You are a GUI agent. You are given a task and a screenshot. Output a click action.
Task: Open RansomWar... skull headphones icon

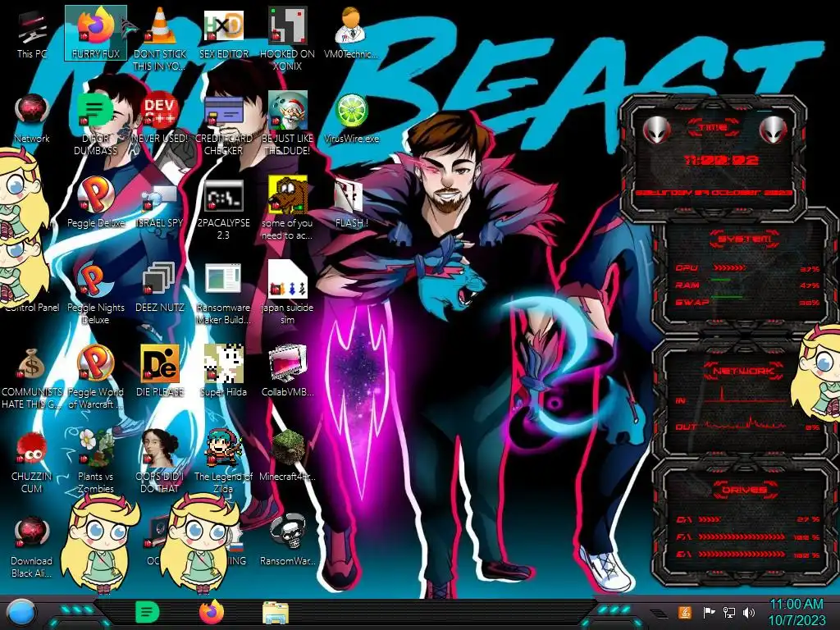pos(287,540)
